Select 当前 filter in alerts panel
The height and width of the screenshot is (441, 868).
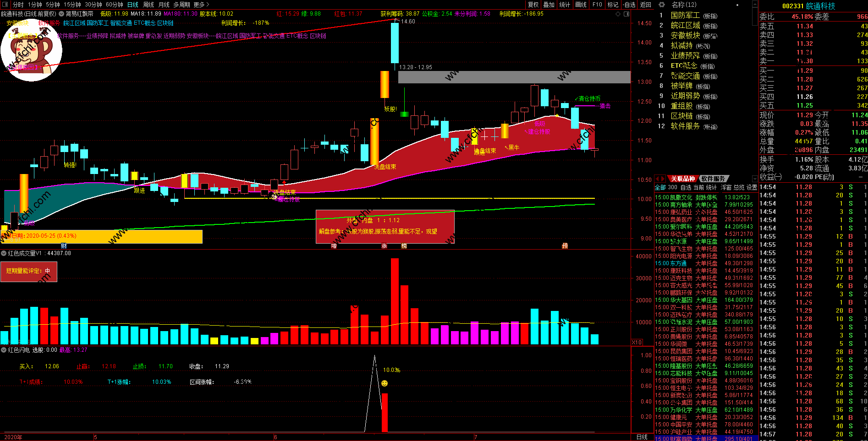698,187
